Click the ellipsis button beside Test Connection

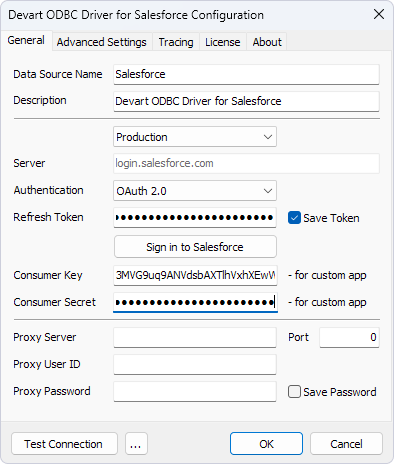point(136,444)
